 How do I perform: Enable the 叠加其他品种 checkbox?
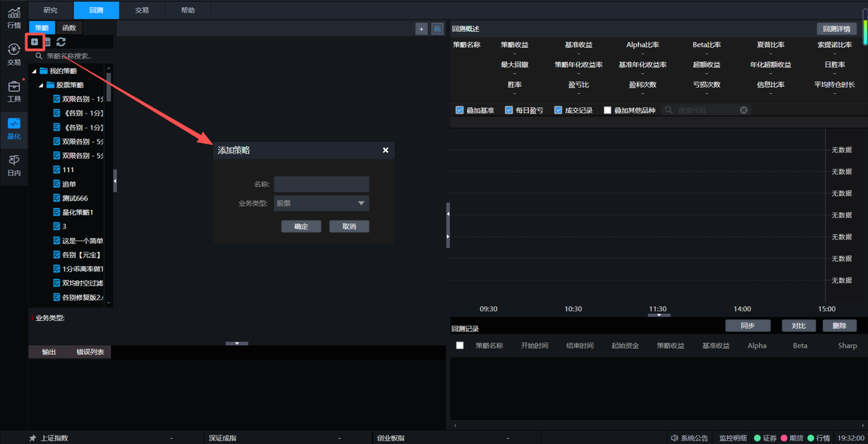(x=608, y=110)
